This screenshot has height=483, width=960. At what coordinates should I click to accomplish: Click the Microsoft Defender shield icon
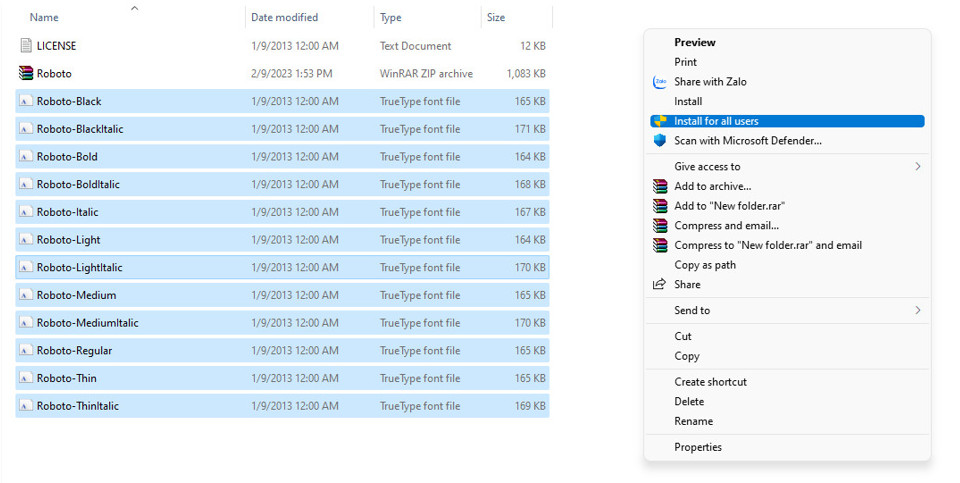pyautogui.click(x=659, y=141)
